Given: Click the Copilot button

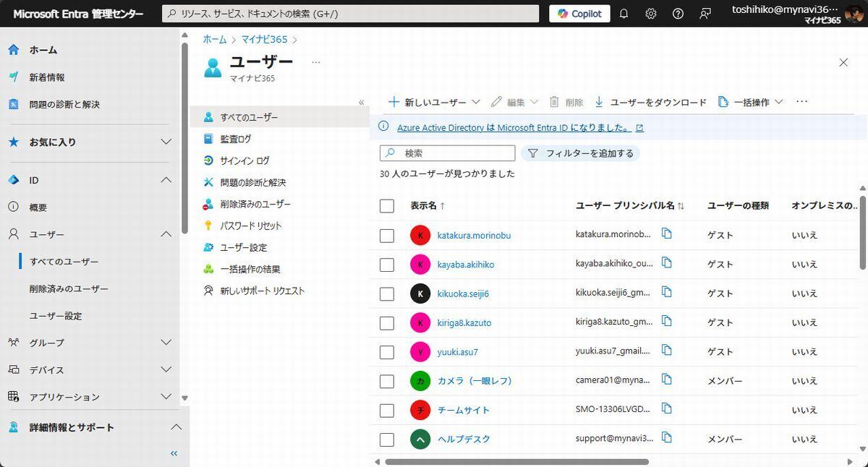Looking at the screenshot, I should 579,14.
